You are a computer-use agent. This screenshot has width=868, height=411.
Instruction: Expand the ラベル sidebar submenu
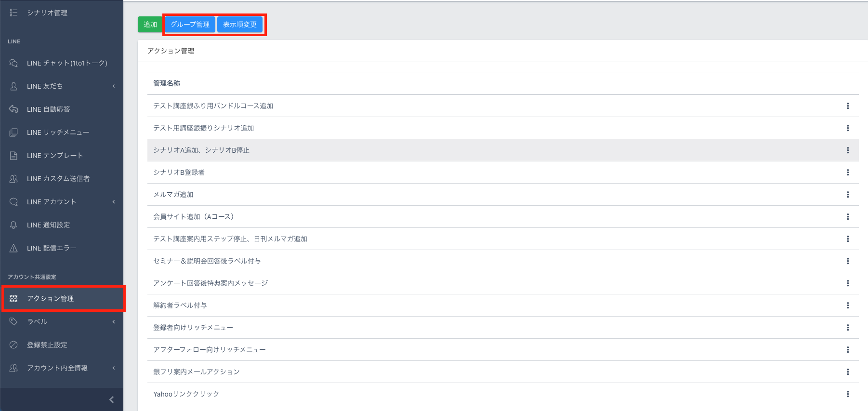(114, 322)
